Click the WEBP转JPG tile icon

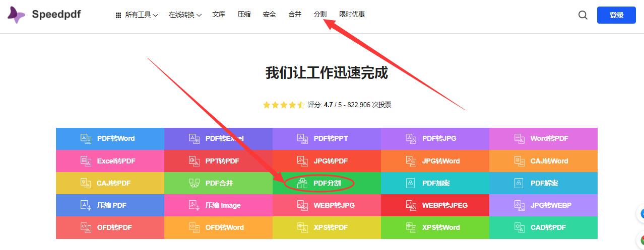303,205
